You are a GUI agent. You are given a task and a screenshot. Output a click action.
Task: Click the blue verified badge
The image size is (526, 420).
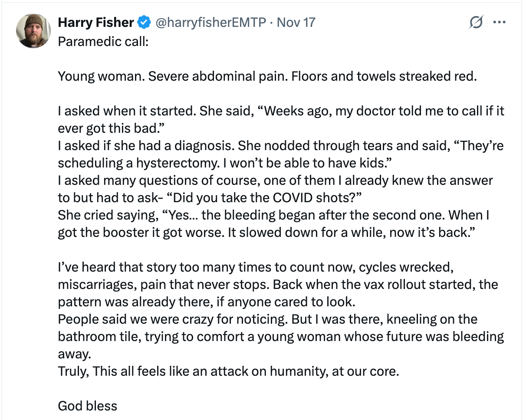(143, 22)
